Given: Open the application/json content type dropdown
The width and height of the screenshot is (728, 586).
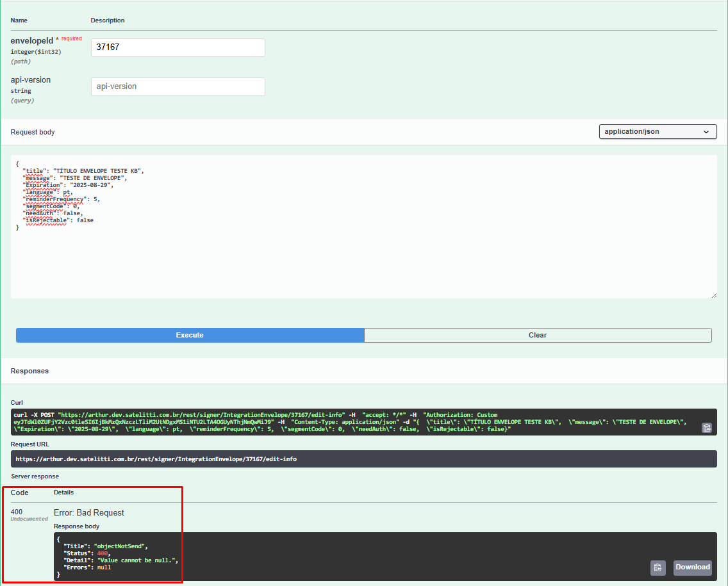Looking at the screenshot, I should tap(658, 131).
